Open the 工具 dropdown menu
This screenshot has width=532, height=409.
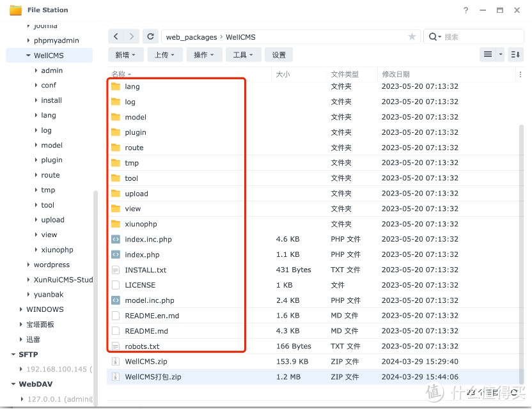click(243, 54)
